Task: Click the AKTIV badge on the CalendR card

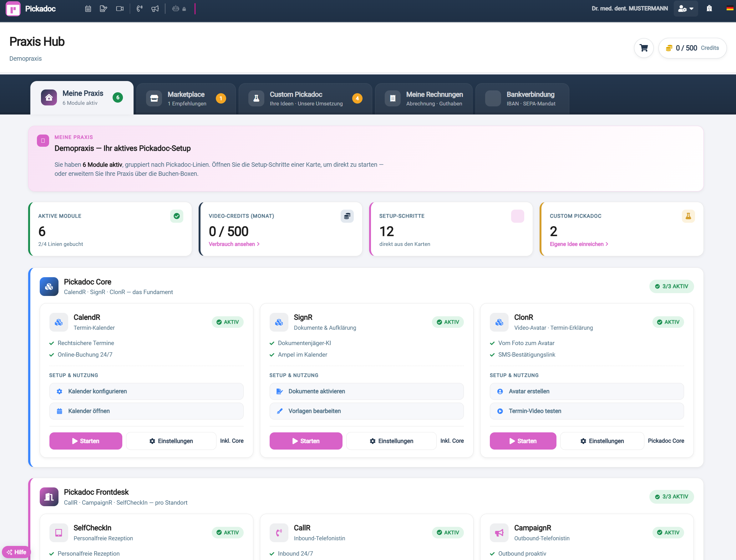Action: point(228,322)
